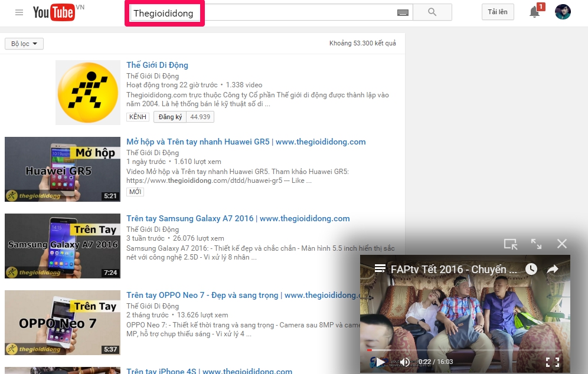
Task: Click the 0:22 / 16:03 time display
Action: (436, 362)
